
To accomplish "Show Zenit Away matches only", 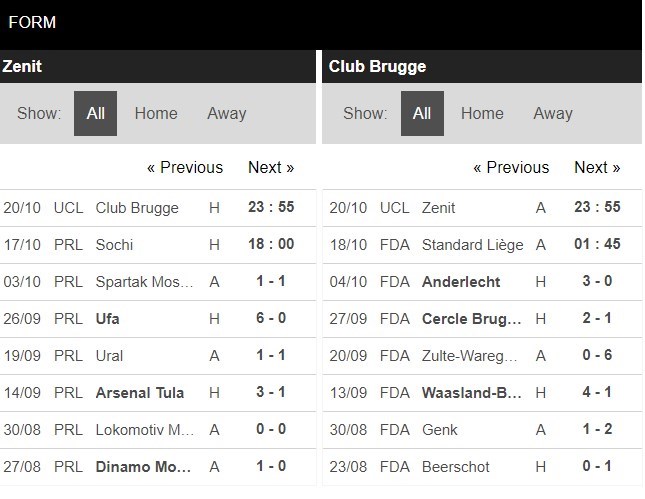I will coord(226,113).
